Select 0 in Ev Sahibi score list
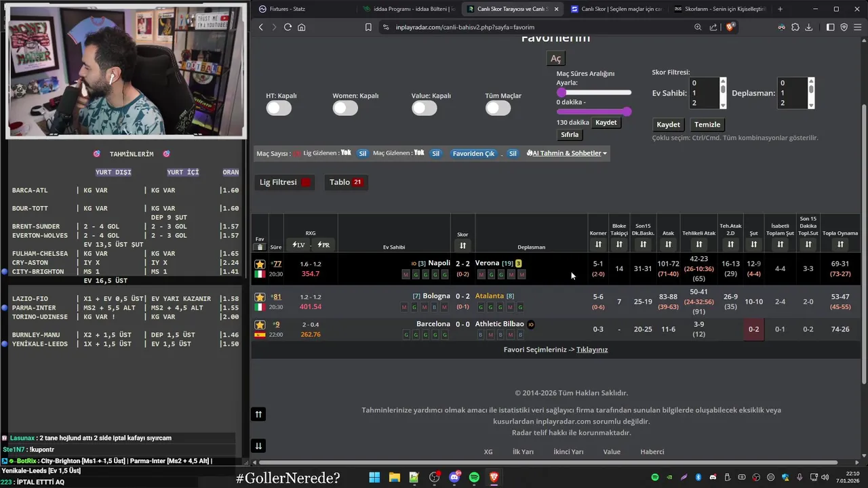This screenshot has width=868, height=488. (x=704, y=83)
